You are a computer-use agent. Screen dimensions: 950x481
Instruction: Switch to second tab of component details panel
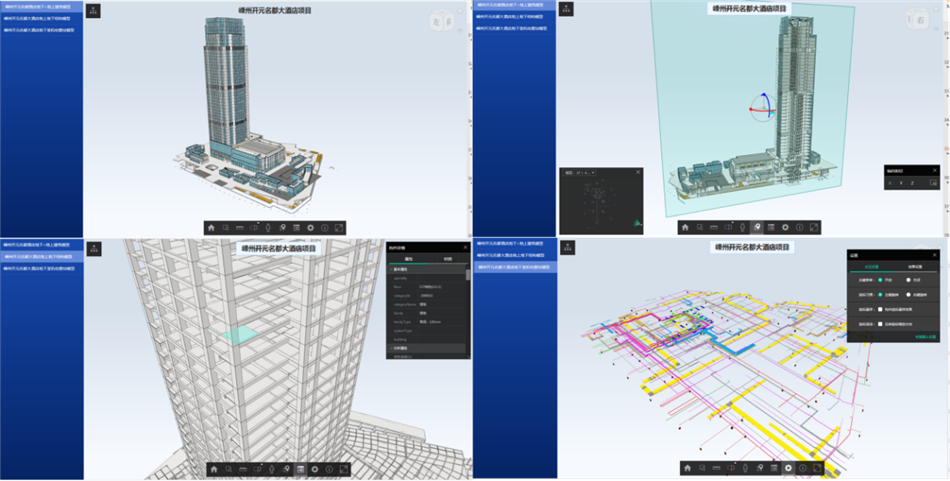(x=447, y=258)
